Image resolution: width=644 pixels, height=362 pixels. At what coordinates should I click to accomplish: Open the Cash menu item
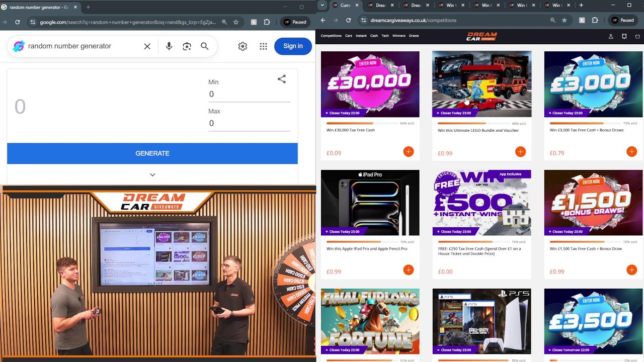[374, 36]
